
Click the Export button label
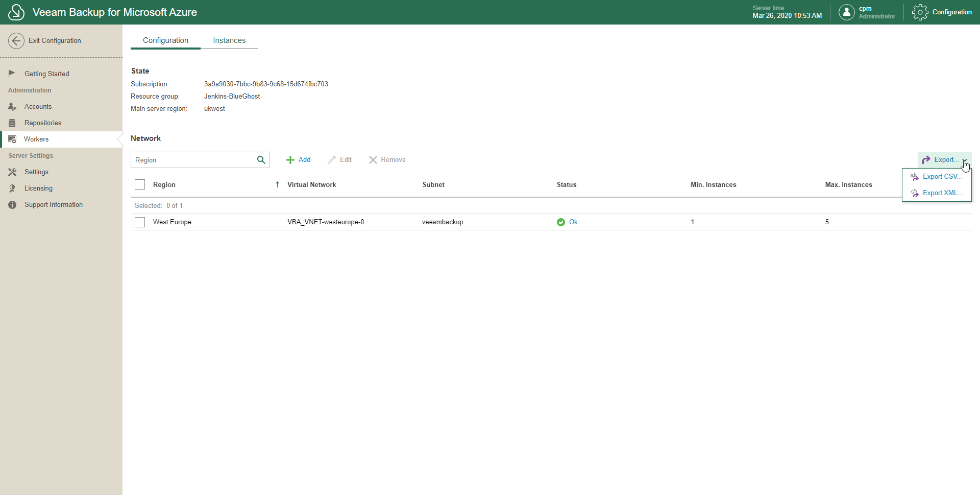[946, 160]
